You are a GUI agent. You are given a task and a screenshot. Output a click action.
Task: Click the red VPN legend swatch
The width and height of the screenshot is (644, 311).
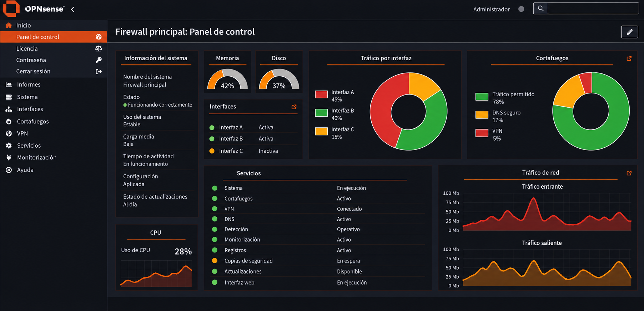482,133
